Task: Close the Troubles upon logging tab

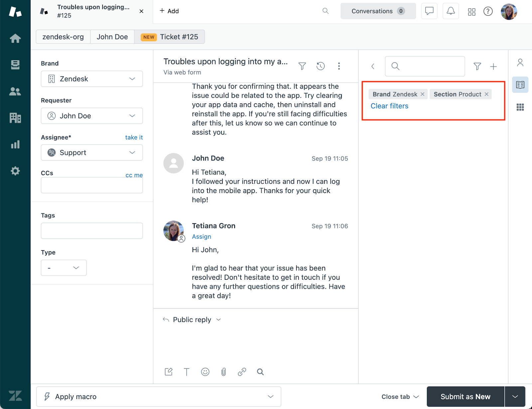Action: coord(141,11)
